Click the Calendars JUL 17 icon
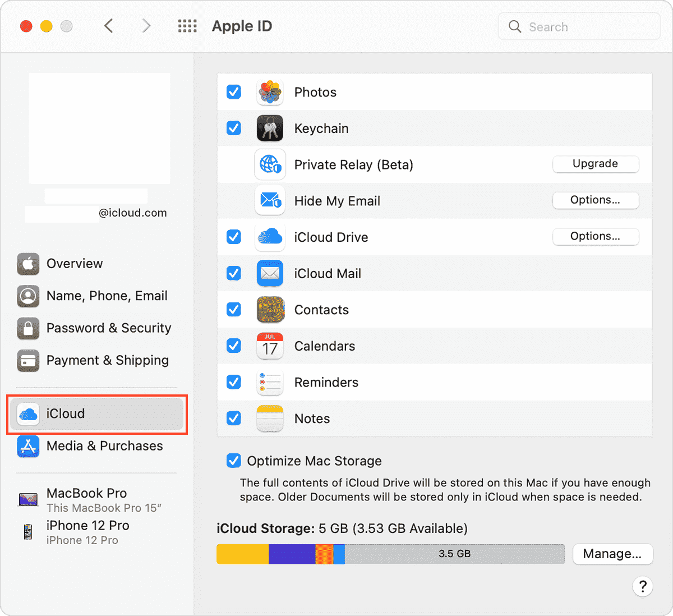Image resolution: width=673 pixels, height=616 pixels. coord(270,346)
